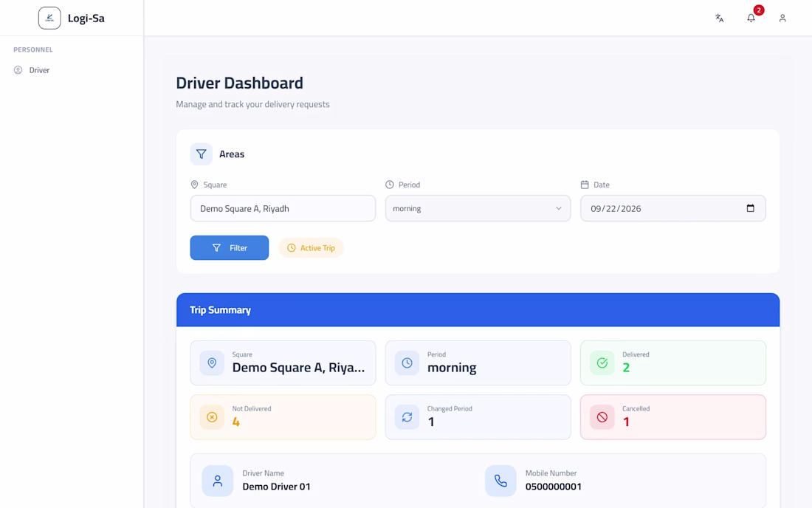
Task: Click the clock icon beside Period label
Action: tap(390, 185)
